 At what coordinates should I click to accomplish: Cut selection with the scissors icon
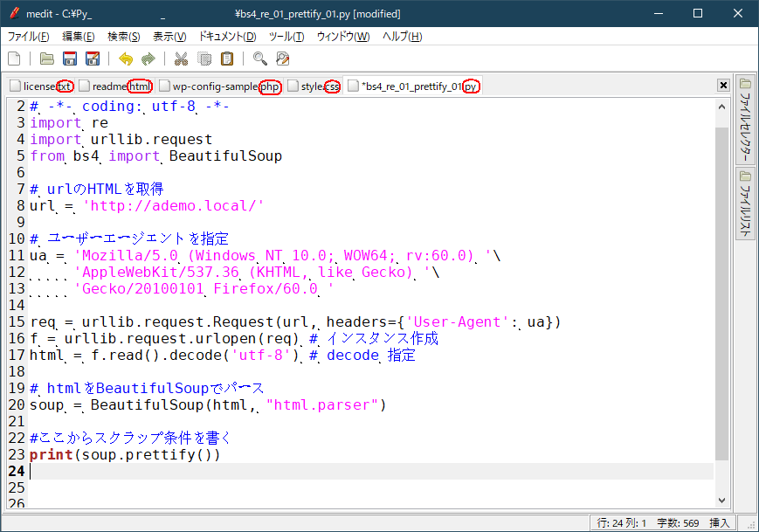(182, 59)
